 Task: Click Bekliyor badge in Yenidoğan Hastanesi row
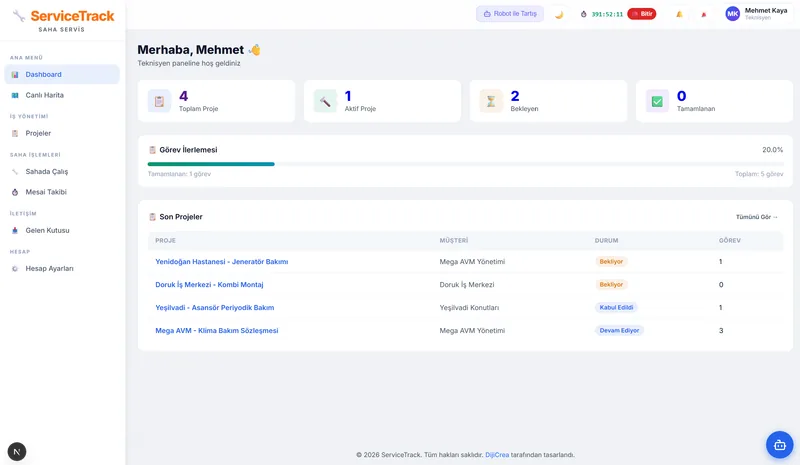point(611,261)
